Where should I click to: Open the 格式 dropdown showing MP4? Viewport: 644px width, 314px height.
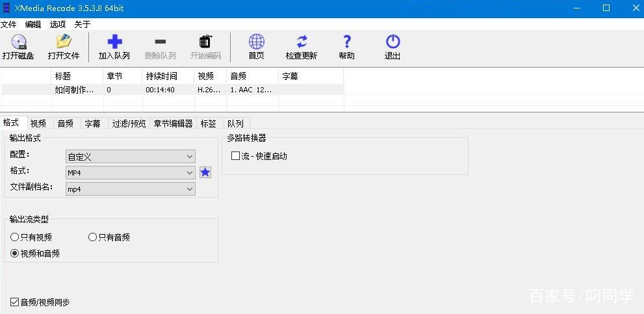click(130, 172)
